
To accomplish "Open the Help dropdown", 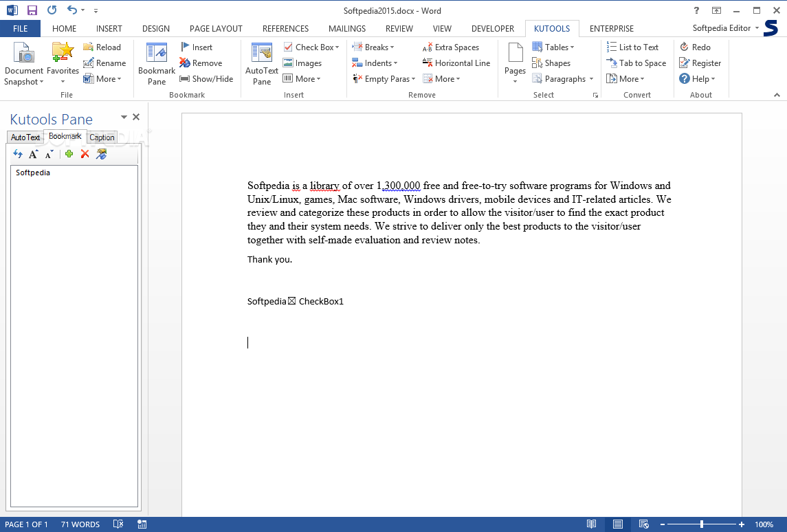I will tap(697, 79).
